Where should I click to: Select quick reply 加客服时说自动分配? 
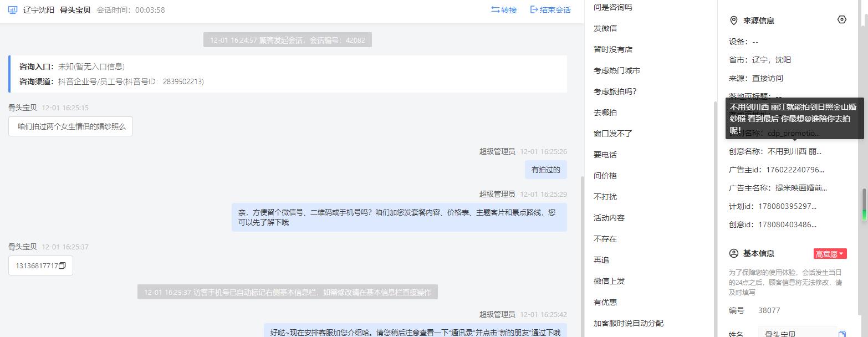(629, 323)
